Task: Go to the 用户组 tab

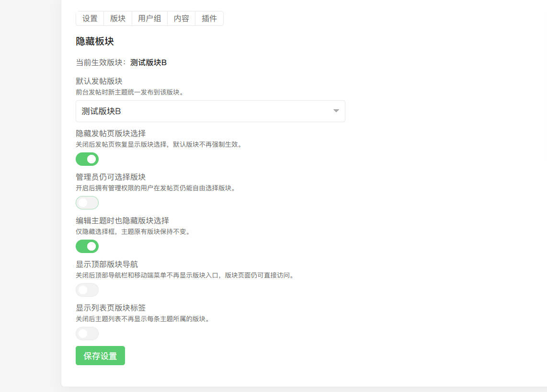Action: click(149, 19)
